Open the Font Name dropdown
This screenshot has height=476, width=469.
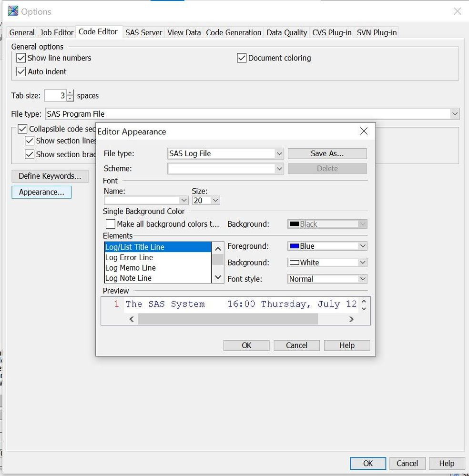click(184, 200)
